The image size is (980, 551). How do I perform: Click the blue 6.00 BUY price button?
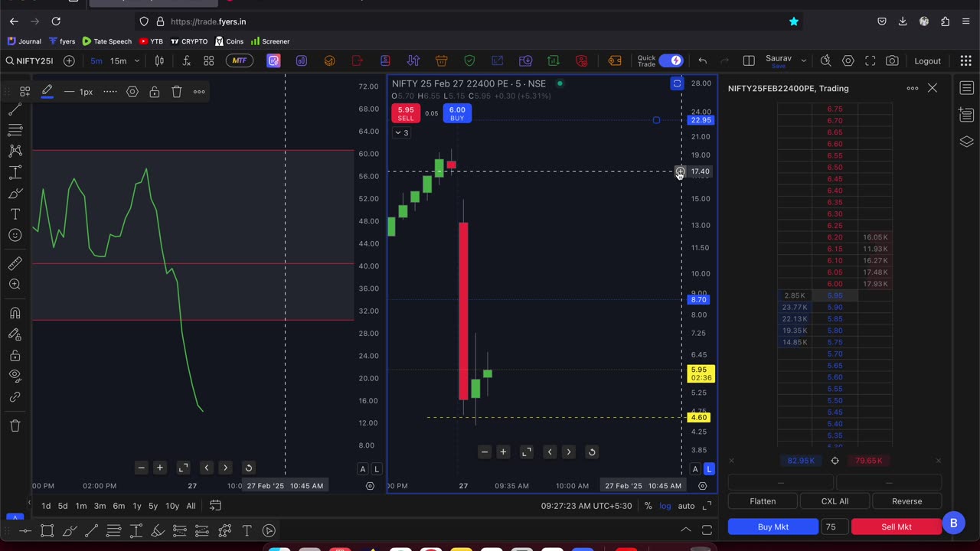[x=457, y=113]
